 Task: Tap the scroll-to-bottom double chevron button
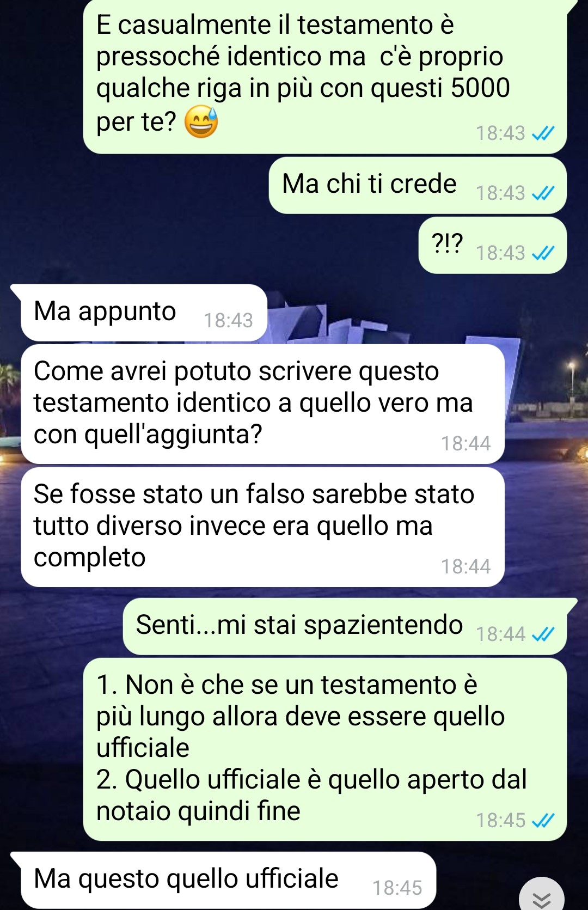coord(541,895)
